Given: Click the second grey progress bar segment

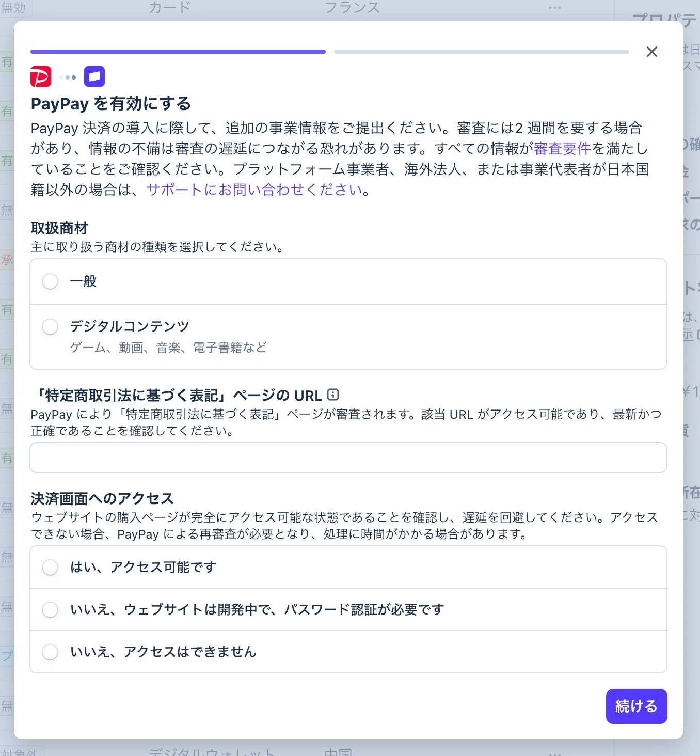Looking at the screenshot, I should point(482,52).
